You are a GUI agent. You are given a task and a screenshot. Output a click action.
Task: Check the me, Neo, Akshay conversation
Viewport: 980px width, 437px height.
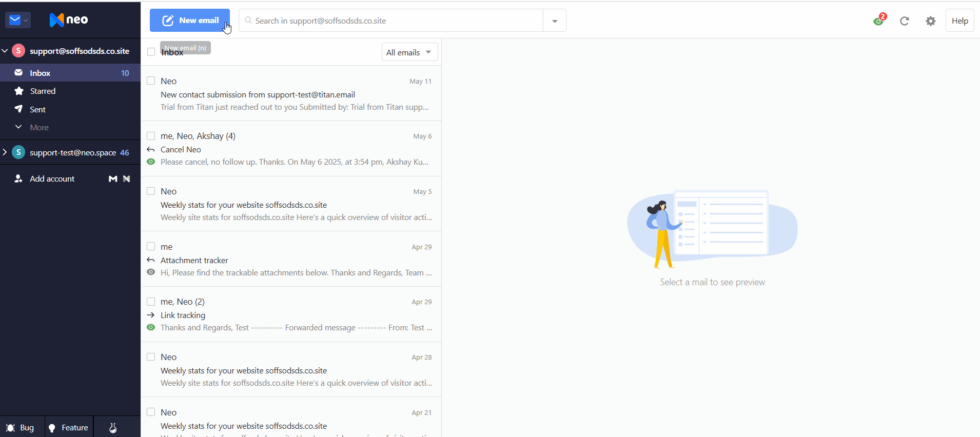pos(151,136)
